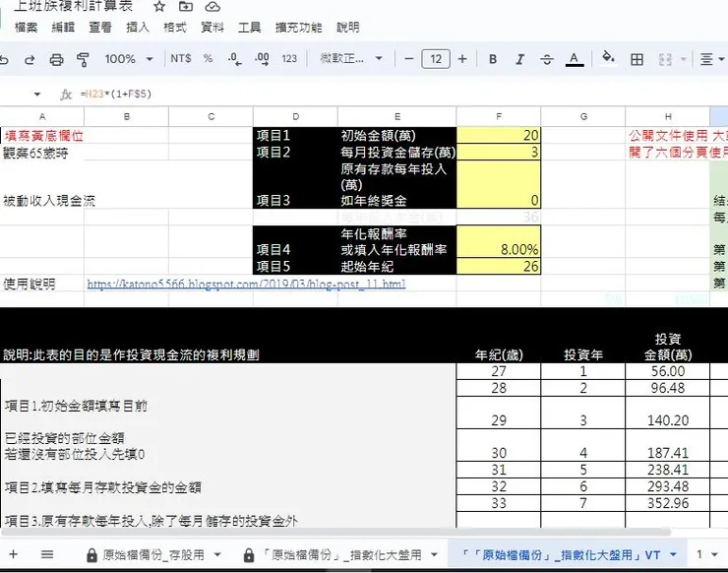Expand the name box dropdown arrow
The height and width of the screenshot is (573, 728).
[37, 95]
